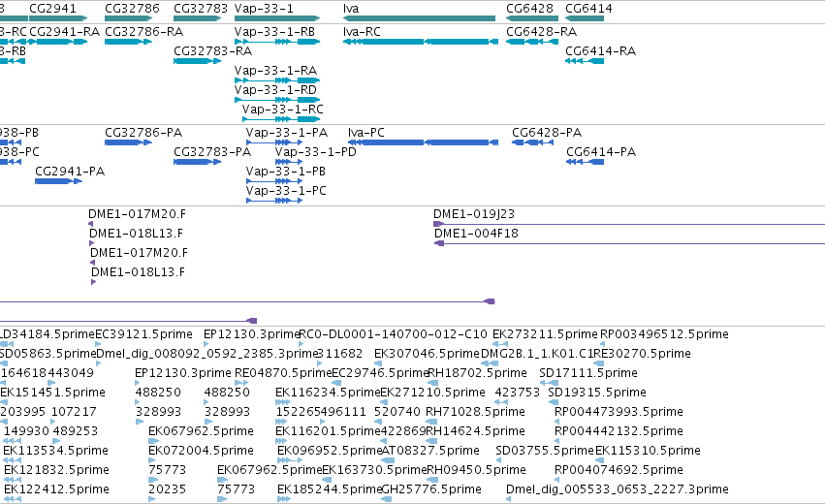Screen dimensions: 825x504
Task: Select EST AT08327.5prime
Action: point(386,460)
